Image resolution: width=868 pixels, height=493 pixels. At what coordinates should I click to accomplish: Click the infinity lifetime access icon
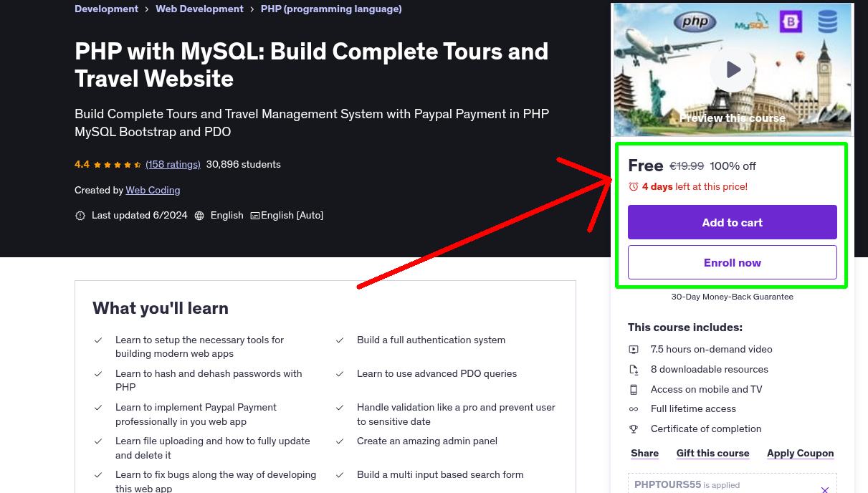tap(634, 409)
